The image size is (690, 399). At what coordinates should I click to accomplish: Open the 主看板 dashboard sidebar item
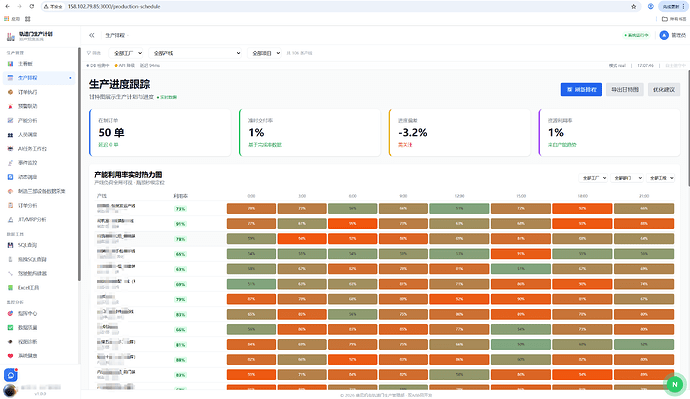(40, 64)
